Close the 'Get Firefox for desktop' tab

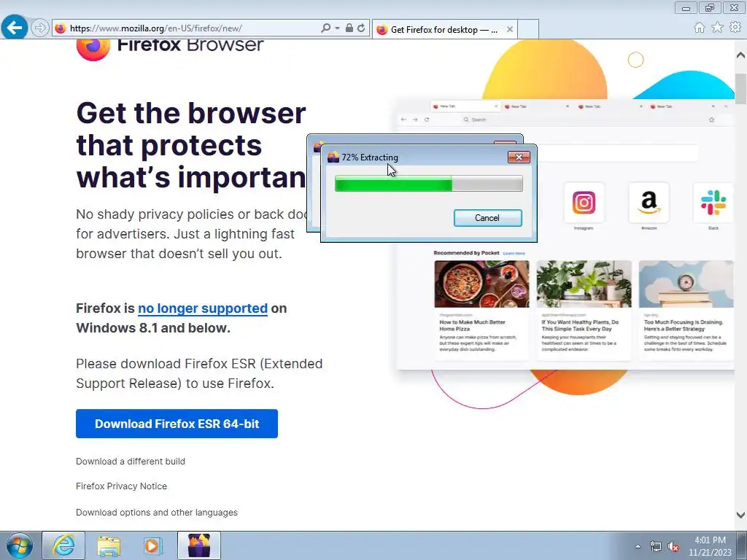(x=510, y=29)
